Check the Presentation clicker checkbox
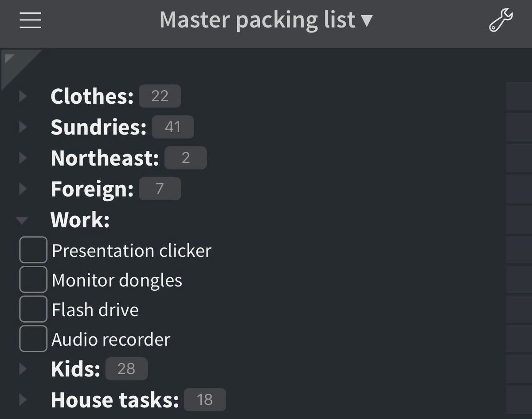The width and height of the screenshot is (532, 419). (33, 250)
